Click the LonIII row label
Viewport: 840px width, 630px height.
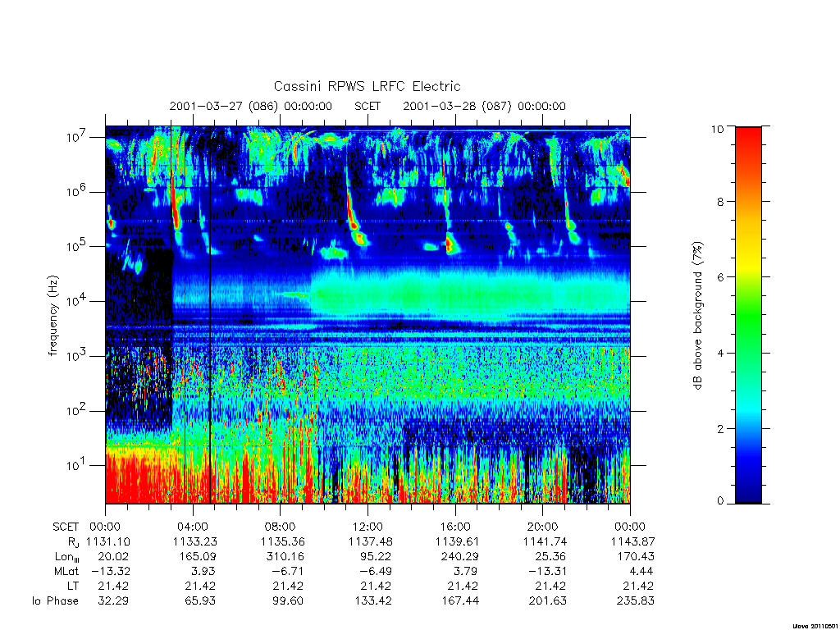tap(67, 557)
